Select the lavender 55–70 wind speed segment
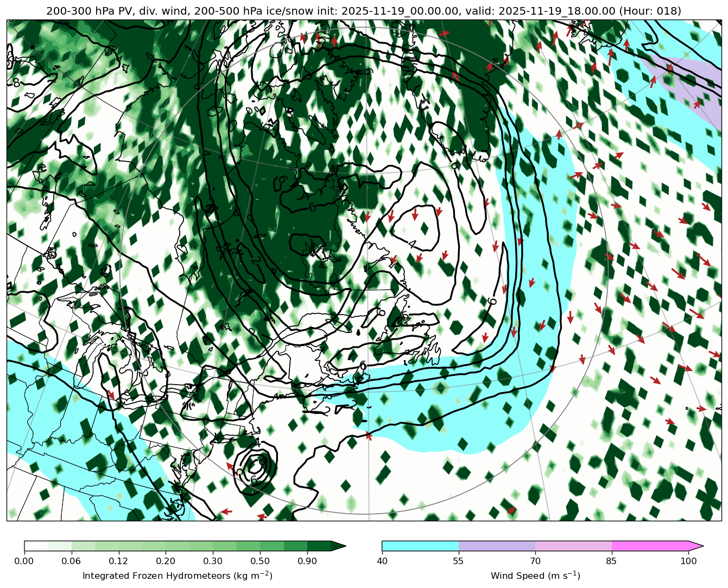Screen dimensions: 728x588 pos(497,546)
